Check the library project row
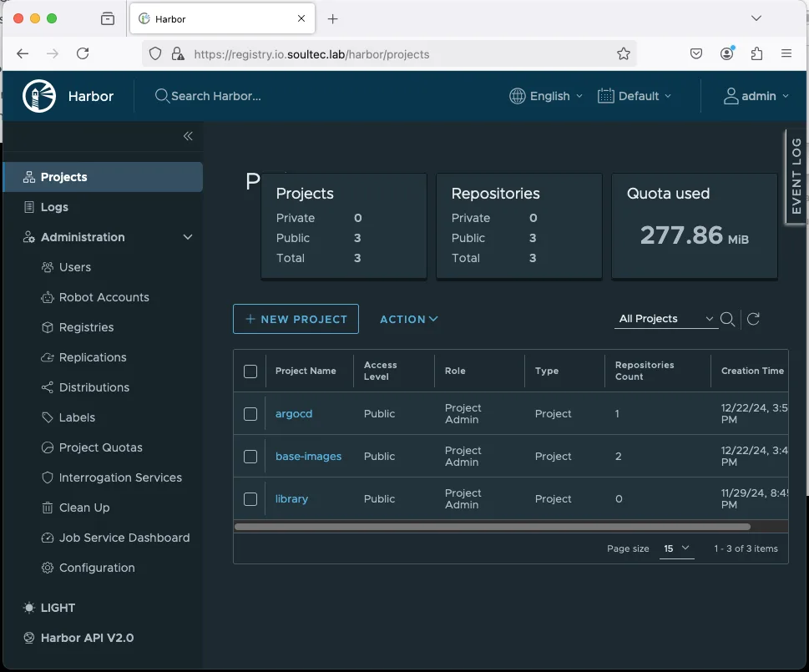Viewport: 809px width, 672px height. [250, 498]
